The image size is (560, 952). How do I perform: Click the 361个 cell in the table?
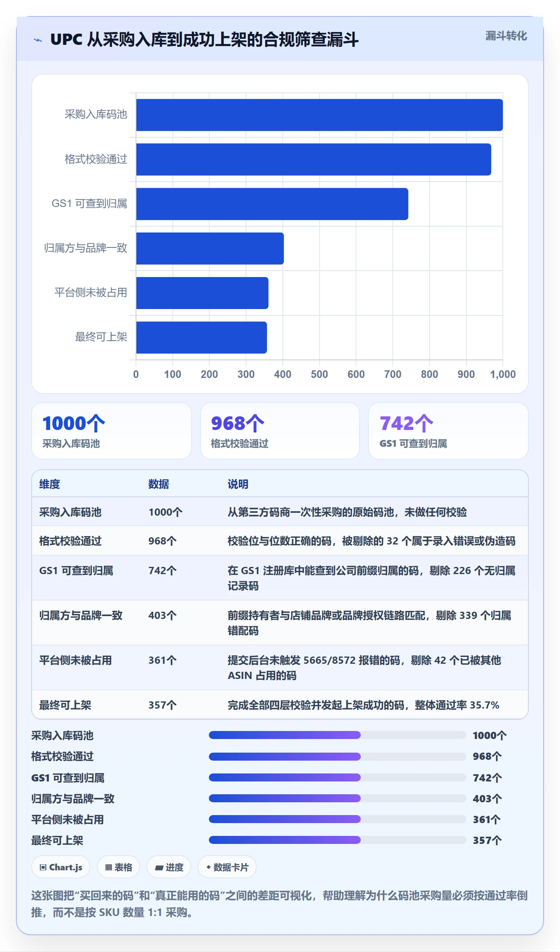click(162, 660)
